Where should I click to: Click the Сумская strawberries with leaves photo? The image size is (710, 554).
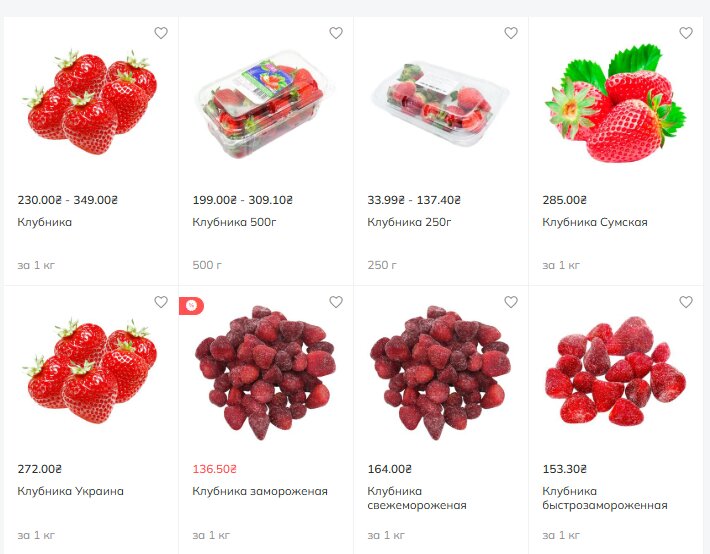[x=615, y=103]
